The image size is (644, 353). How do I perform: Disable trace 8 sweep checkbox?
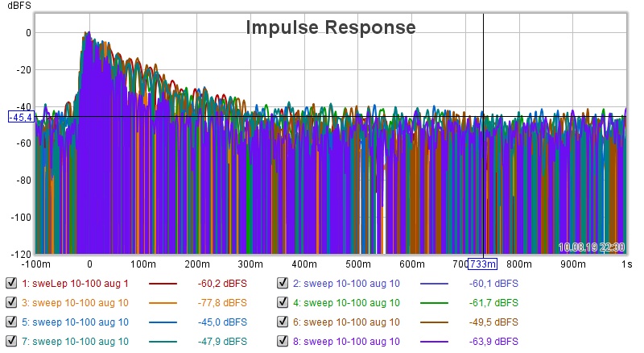283,341
